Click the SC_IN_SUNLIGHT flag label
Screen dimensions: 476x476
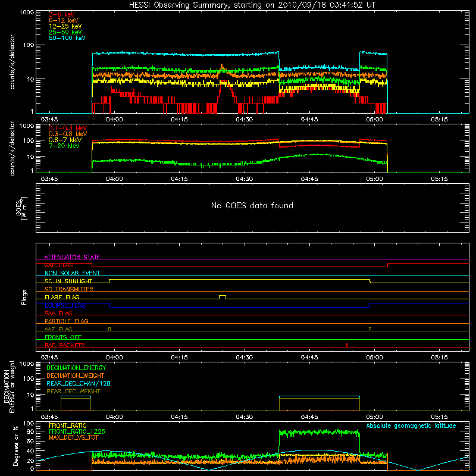68,281
